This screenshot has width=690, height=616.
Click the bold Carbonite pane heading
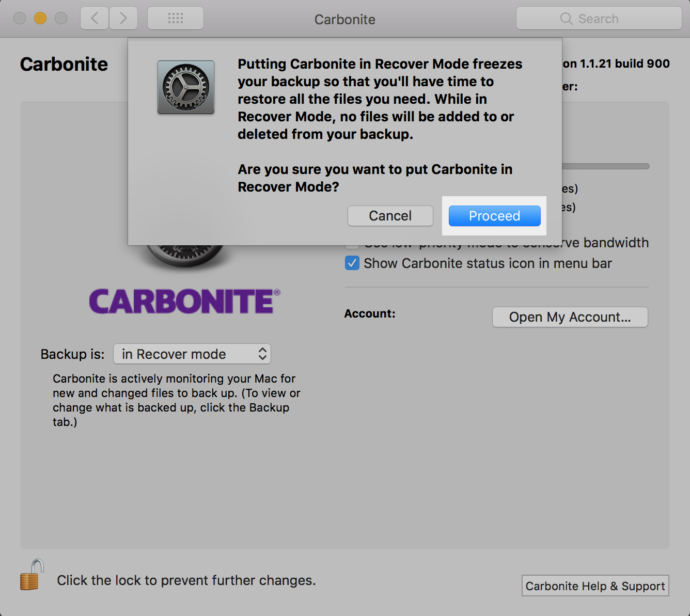point(64,65)
